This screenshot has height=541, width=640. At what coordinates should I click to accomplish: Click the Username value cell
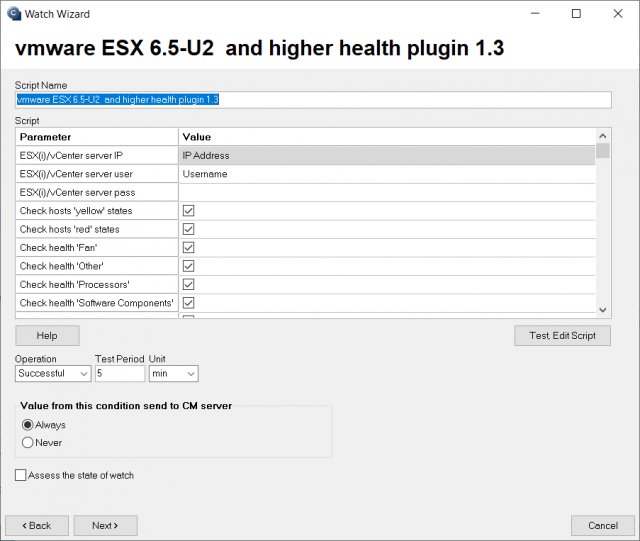pos(387,174)
